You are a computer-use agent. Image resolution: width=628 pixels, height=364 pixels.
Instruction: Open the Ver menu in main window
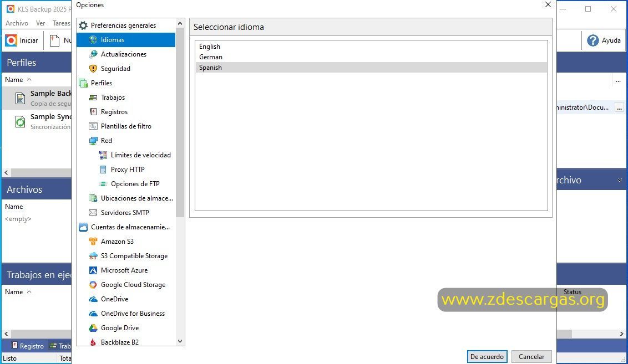tap(40, 23)
